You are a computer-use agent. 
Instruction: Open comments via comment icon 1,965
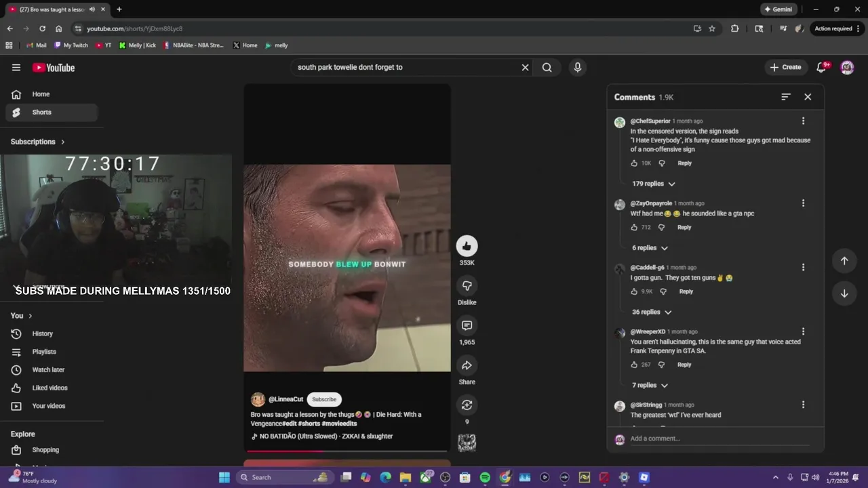467,325
